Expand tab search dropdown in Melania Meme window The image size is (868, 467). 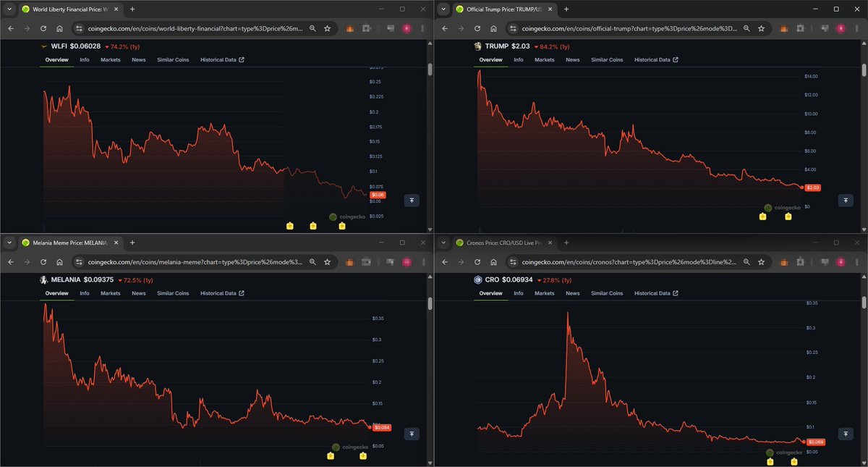(9, 243)
